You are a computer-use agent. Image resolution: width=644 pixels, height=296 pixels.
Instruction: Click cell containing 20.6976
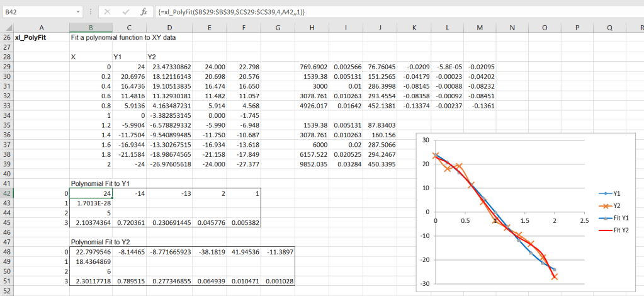(129, 76)
